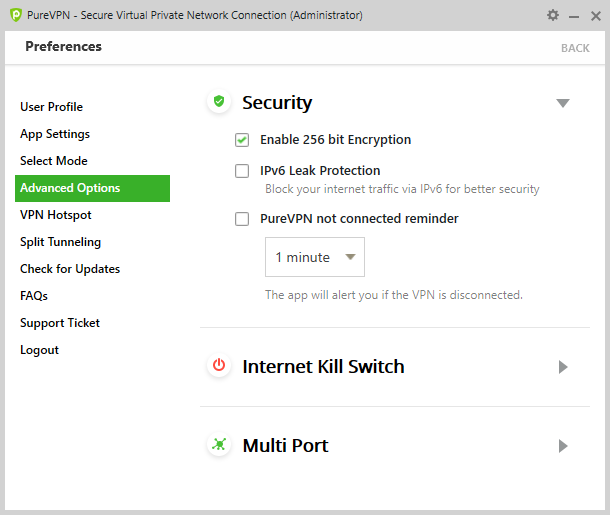The image size is (610, 515).
Task: Select Check for Updates
Action: [x=70, y=269]
